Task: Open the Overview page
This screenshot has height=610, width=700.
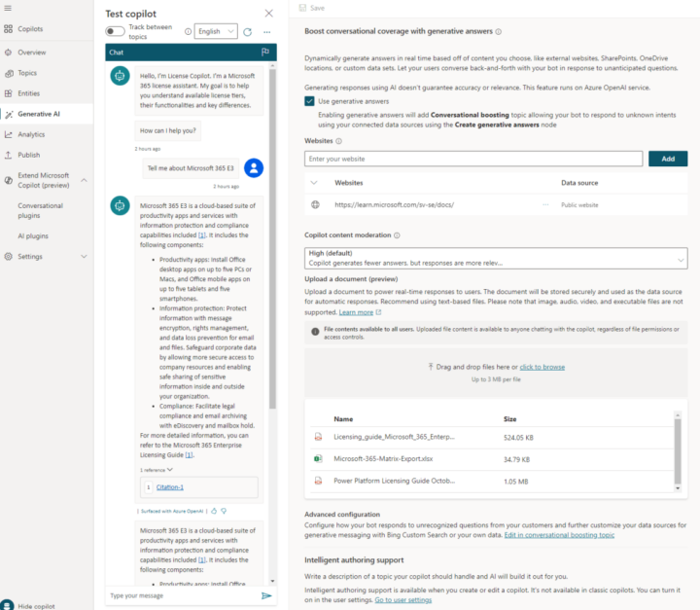Action: click(x=32, y=53)
